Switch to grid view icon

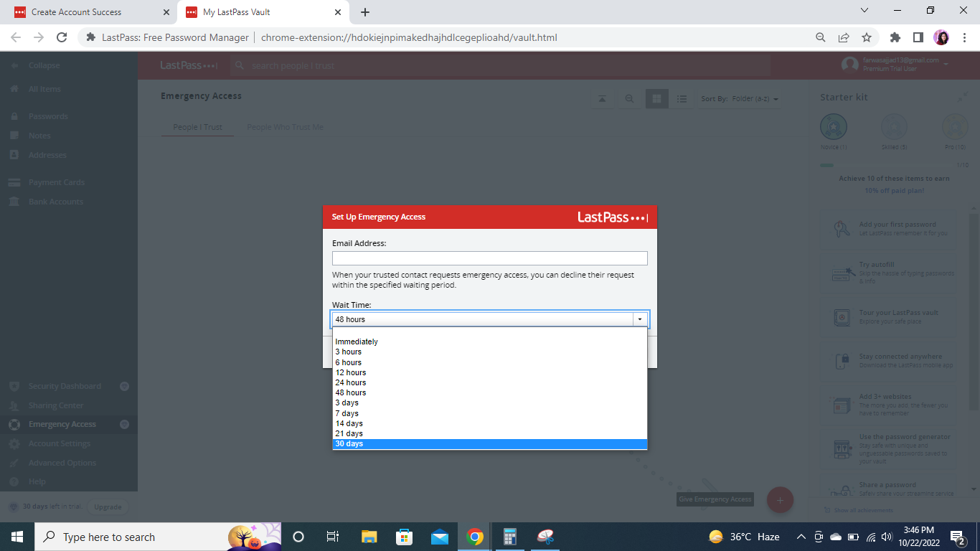656,99
